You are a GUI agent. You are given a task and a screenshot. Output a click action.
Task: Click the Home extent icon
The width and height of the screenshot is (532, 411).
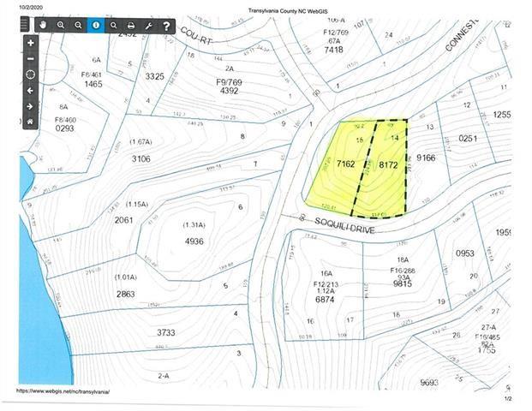(31, 122)
